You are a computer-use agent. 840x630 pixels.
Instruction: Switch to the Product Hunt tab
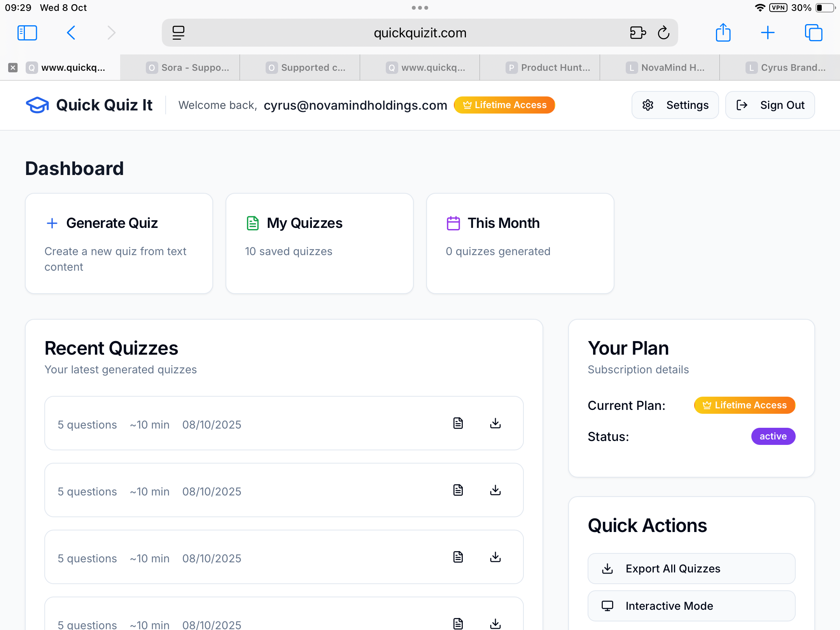(x=548, y=68)
